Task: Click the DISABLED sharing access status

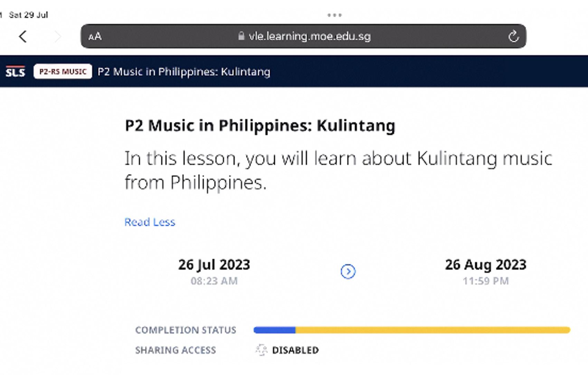Action: 295,350
